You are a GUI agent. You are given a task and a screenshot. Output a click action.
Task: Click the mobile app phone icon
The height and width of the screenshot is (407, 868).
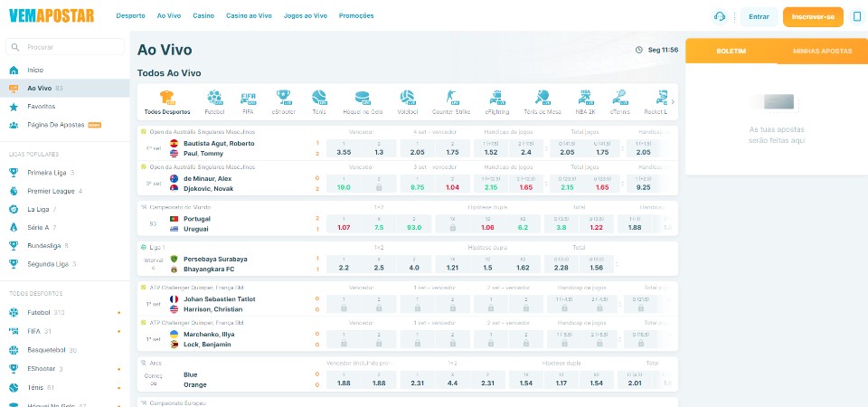[855, 16]
